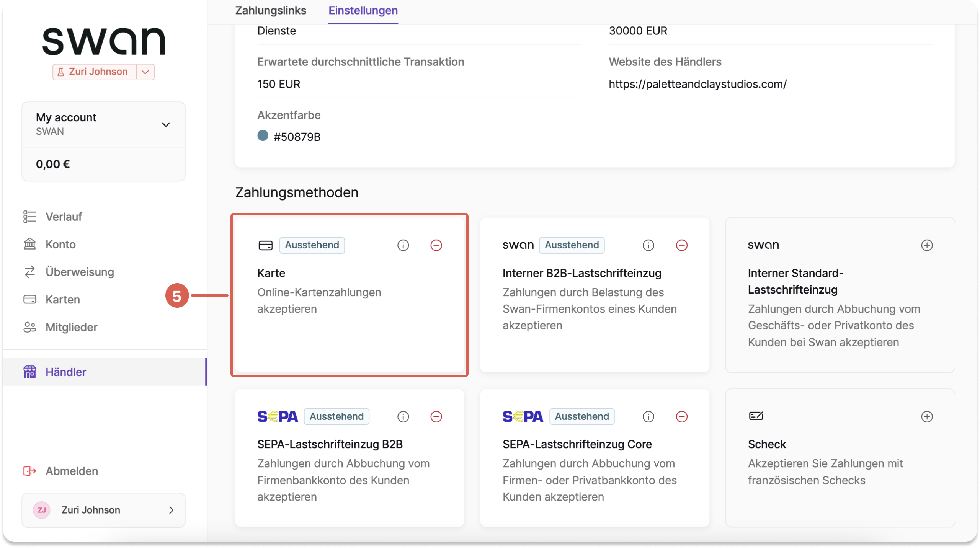
Task: Remove the SEPA-Lastschrifteinzug B2B method
Action: pos(436,416)
